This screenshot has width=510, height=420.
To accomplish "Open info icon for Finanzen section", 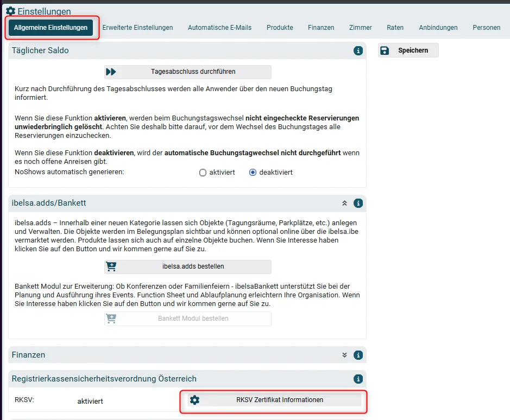I will (x=358, y=355).
